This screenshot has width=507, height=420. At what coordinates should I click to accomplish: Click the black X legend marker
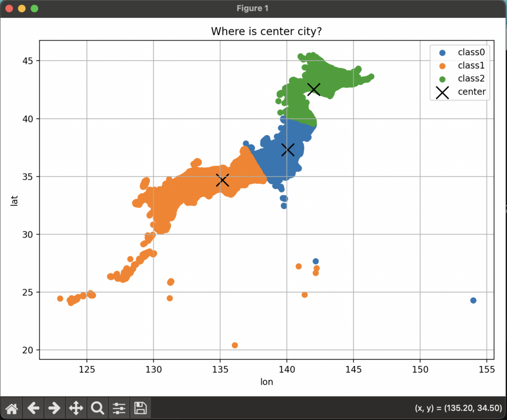tap(442, 93)
